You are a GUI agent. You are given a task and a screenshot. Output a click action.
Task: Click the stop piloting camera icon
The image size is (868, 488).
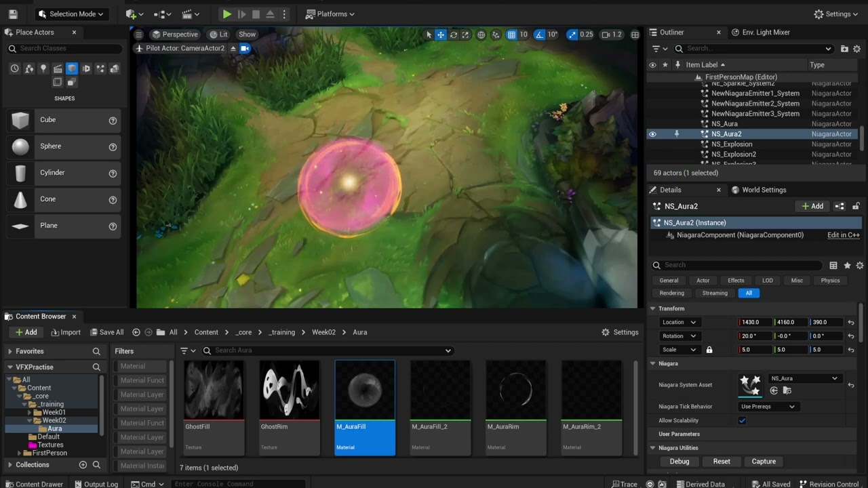pyautogui.click(x=233, y=49)
